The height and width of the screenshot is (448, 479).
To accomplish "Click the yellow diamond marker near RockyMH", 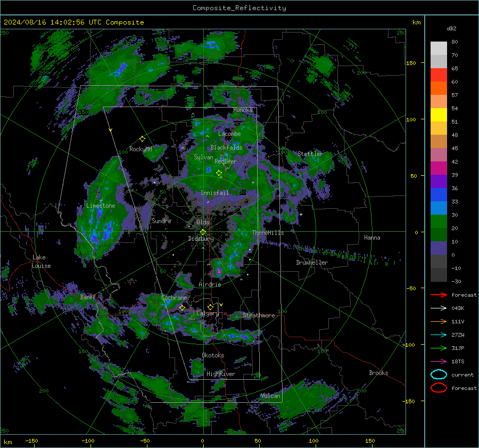I will click(x=142, y=139).
